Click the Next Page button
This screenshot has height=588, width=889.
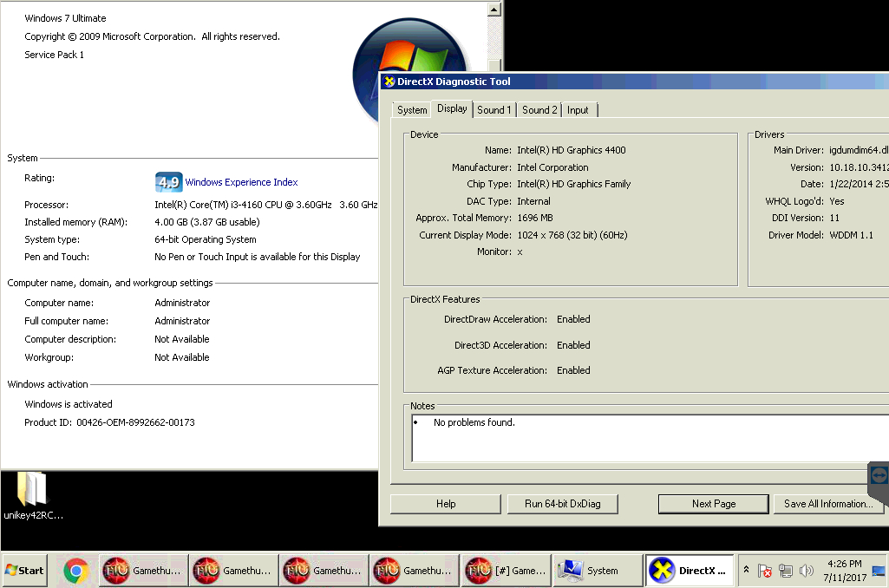tap(713, 504)
